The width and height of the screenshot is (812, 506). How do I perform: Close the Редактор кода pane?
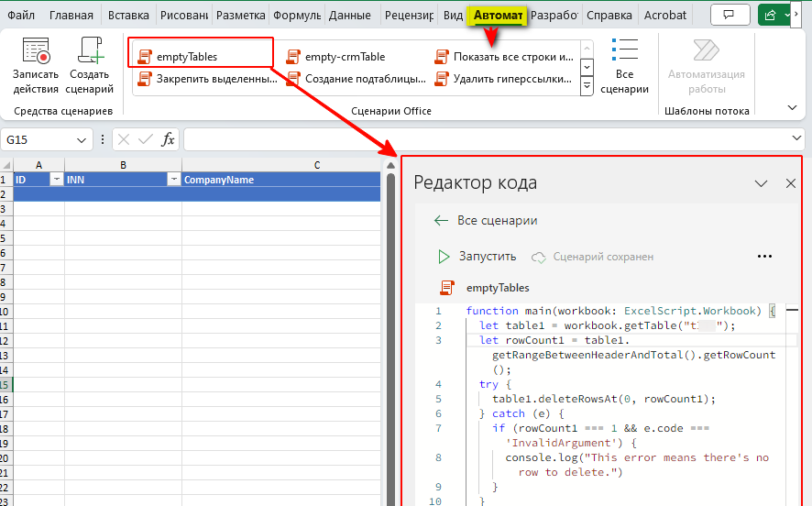[x=791, y=183]
